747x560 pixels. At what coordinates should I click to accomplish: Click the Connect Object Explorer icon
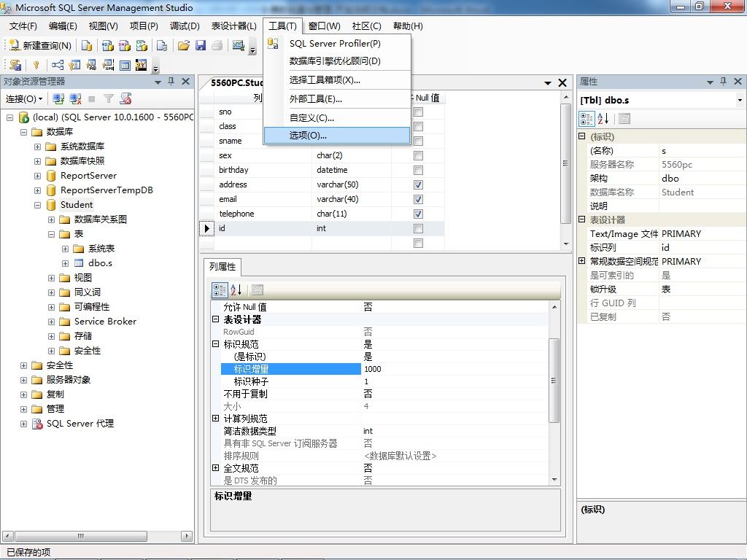click(x=58, y=98)
